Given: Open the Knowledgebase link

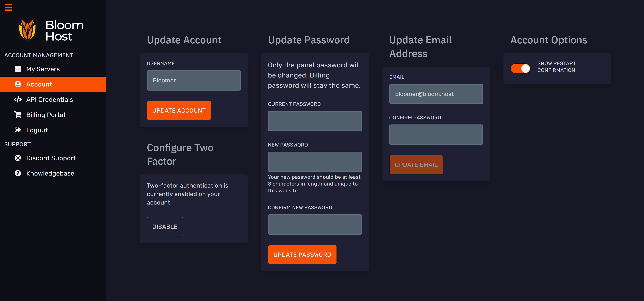Looking at the screenshot, I should coord(50,173).
